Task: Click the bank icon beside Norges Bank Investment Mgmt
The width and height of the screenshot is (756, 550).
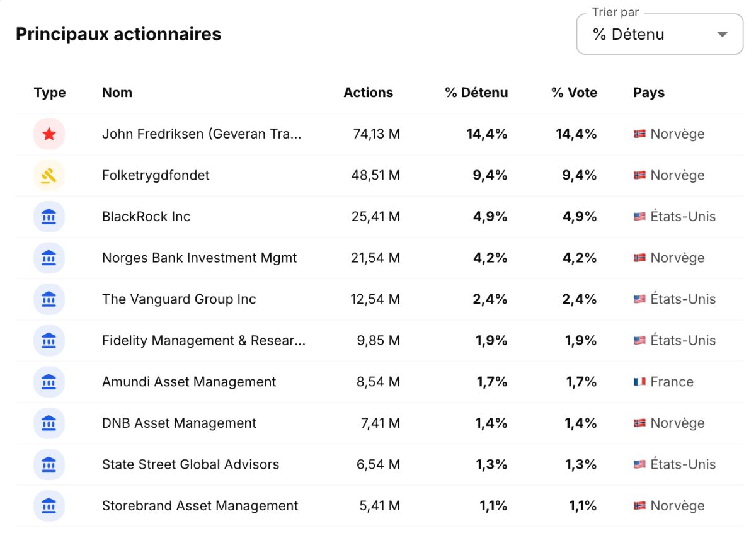Action: tap(49, 258)
